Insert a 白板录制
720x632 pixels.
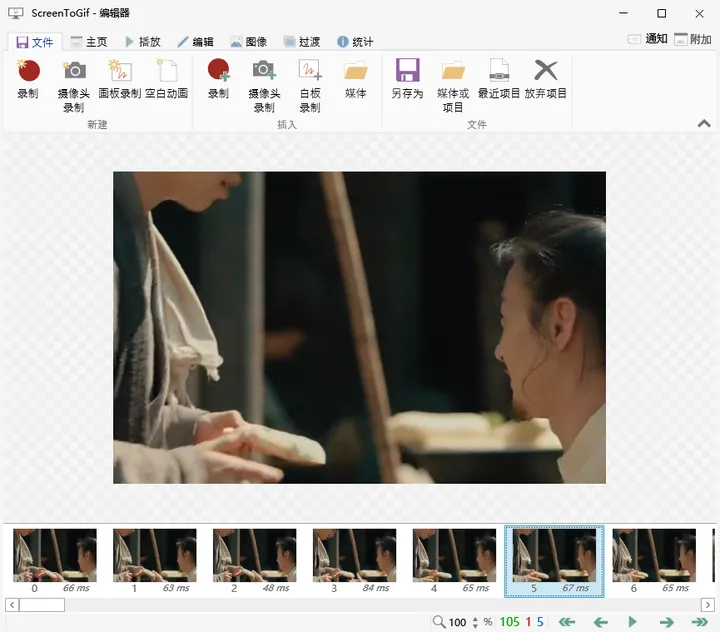(310, 86)
